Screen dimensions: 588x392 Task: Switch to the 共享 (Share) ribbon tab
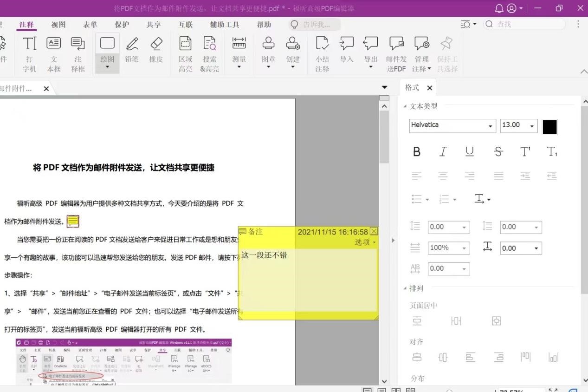[x=154, y=25]
